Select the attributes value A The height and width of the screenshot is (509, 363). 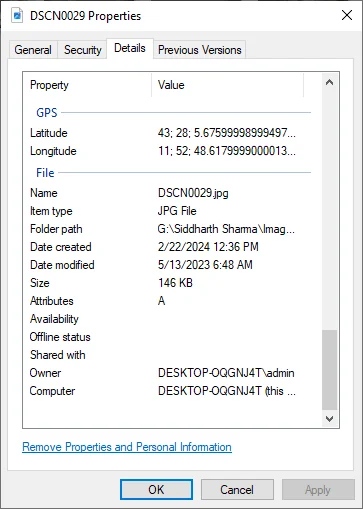coord(161,301)
